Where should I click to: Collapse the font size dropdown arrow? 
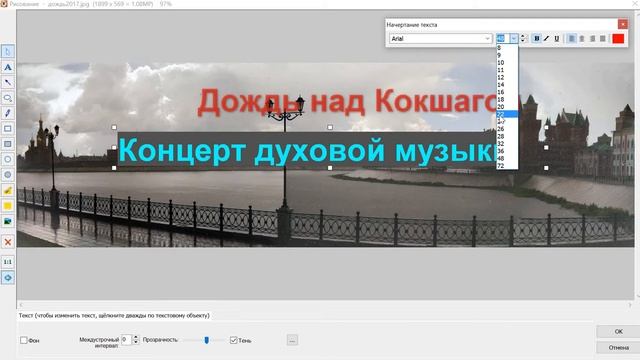tap(514, 38)
